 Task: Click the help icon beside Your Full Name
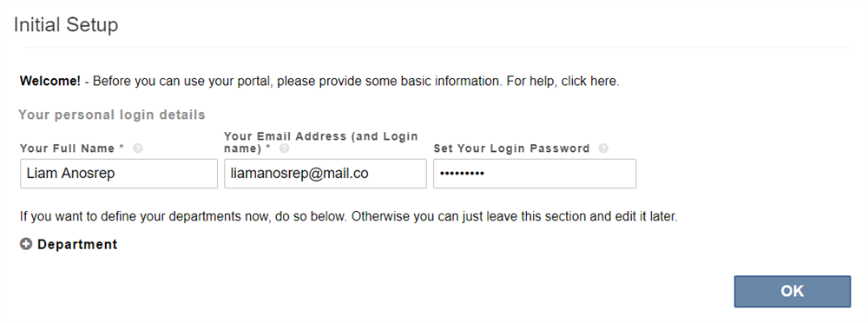tap(138, 148)
